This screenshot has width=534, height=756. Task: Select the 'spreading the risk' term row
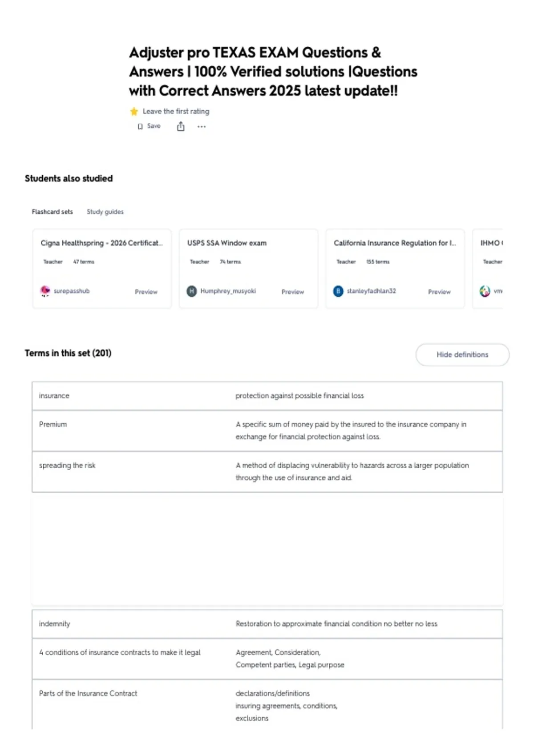pyautogui.click(x=267, y=471)
